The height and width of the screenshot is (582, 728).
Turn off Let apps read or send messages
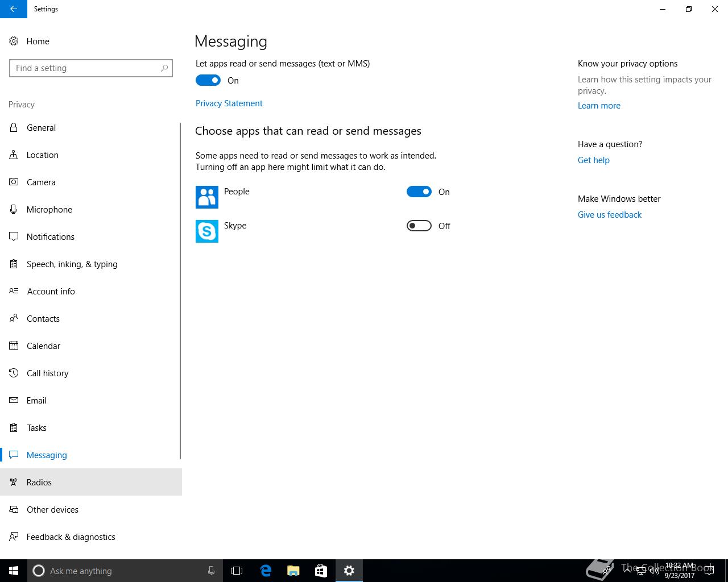click(208, 81)
